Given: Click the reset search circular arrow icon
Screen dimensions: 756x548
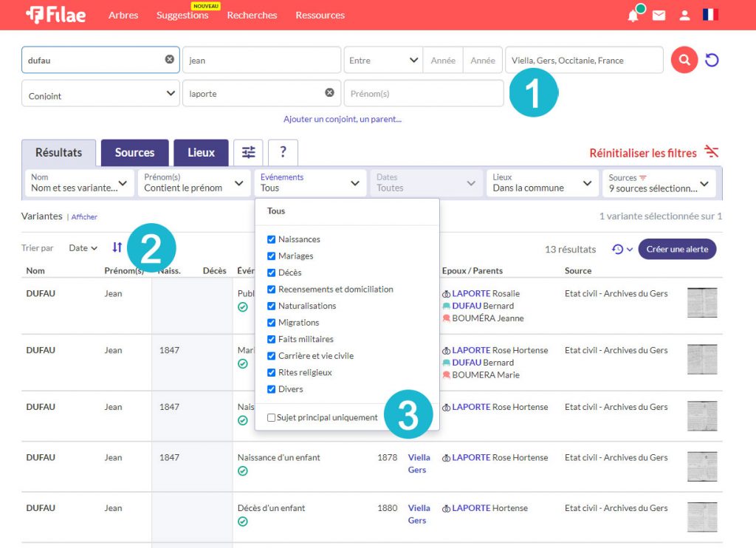Looking at the screenshot, I should pyautogui.click(x=712, y=60).
